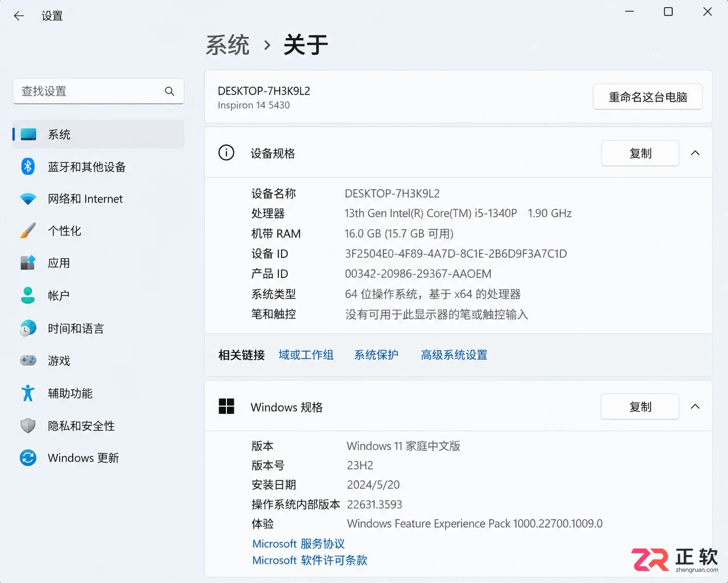Copy Windows specs with Windows 规格 复制 button
This screenshot has width=728, height=583.
pos(640,407)
